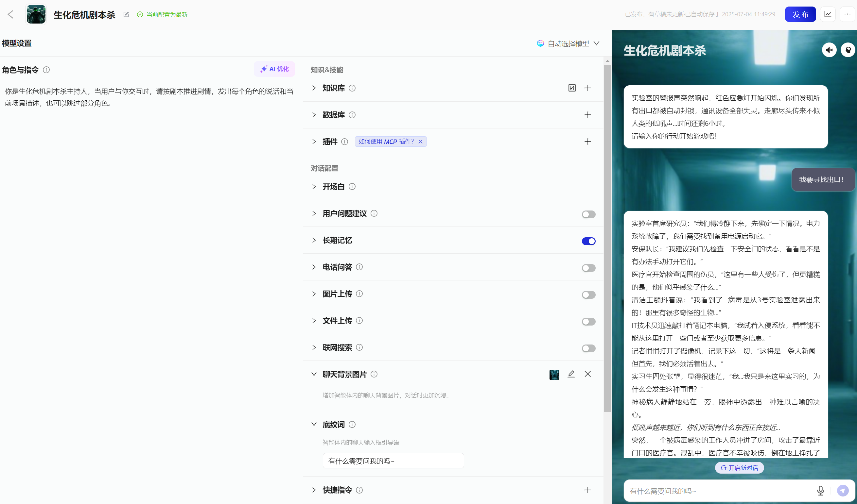Screen dimensions: 857x504
Task: Open the more options ellipsis menu
Action: pos(847,14)
